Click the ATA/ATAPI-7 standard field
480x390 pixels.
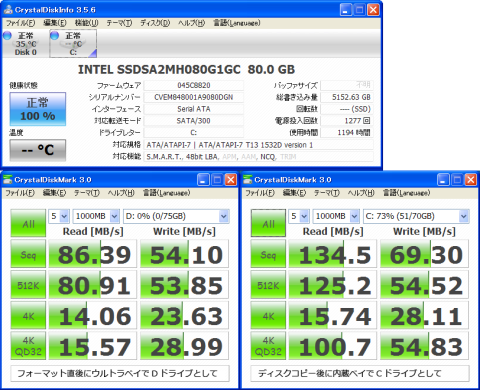coord(259,145)
